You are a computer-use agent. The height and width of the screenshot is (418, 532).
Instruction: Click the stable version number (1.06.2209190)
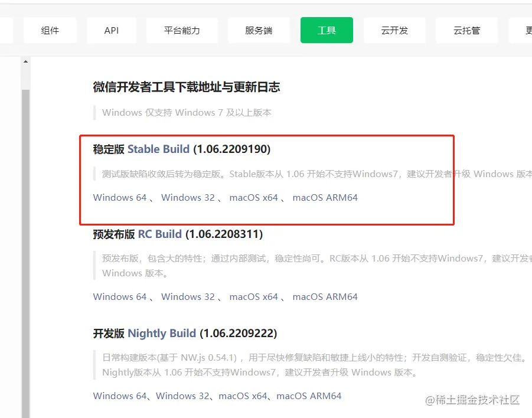pyautogui.click(x=231, y=149)
